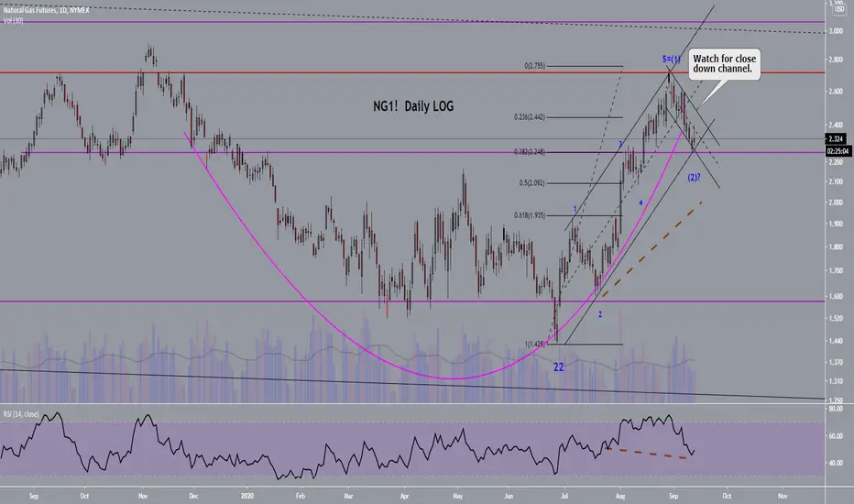Screen dimensions: 854x504
Task: Select the '1(1.428)' Fibonacci level label
Action: (x=535, y=344)
